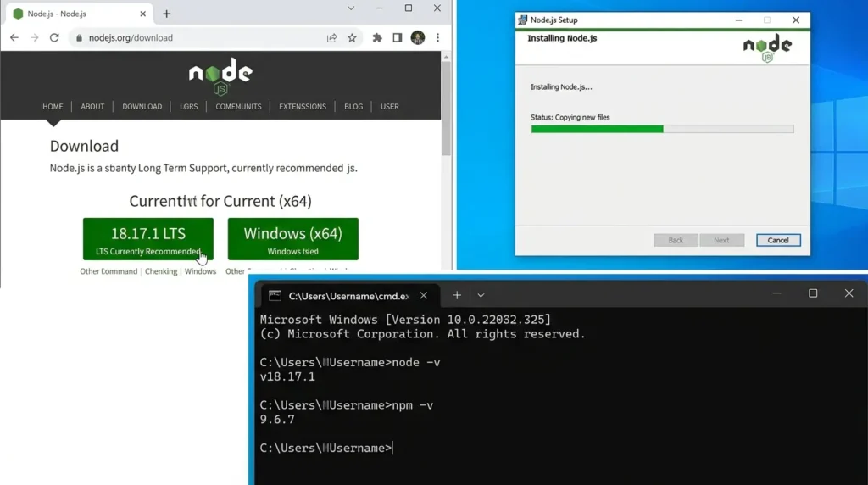Viewport: 868px width, 485px height.
Task: Open BLOG in the website navigation
Action: 353,106
